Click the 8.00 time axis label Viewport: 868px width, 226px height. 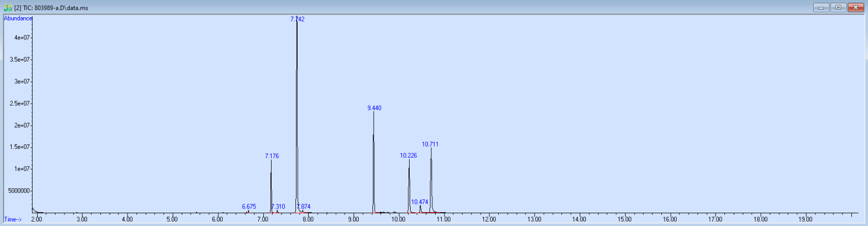[308, 220]
